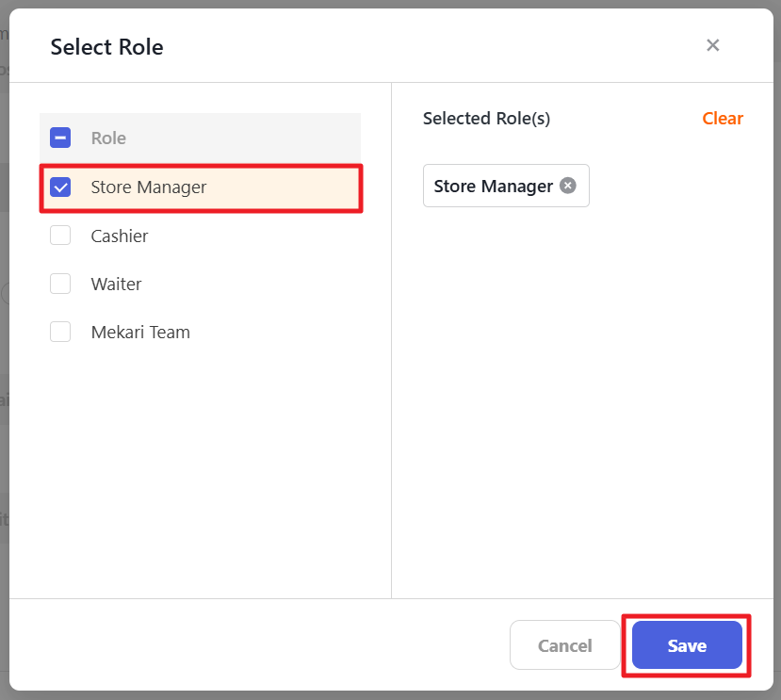Click empty area below Mekari Team

pos(200,462)
